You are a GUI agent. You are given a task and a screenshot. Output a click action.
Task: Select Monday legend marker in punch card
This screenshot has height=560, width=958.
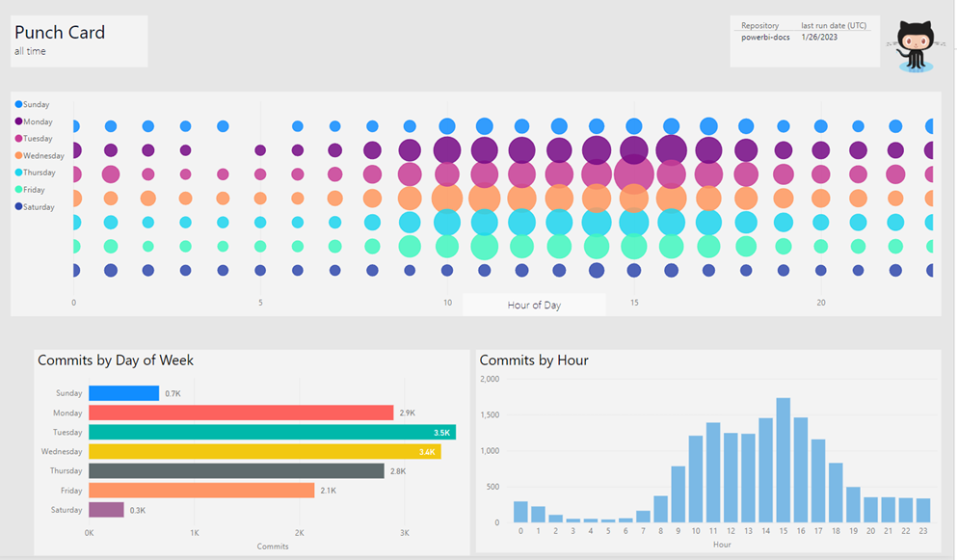tap(18, 121)
